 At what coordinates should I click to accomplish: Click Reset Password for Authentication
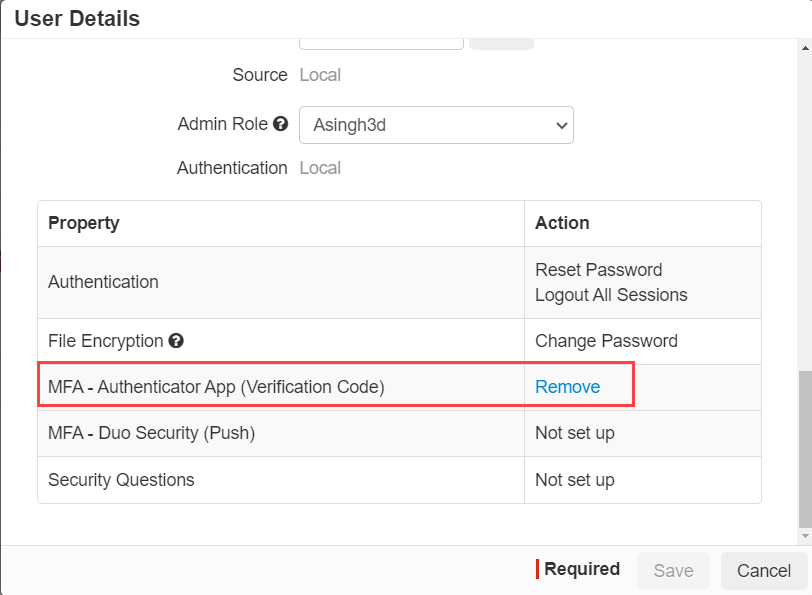click(x=597, y=270)
